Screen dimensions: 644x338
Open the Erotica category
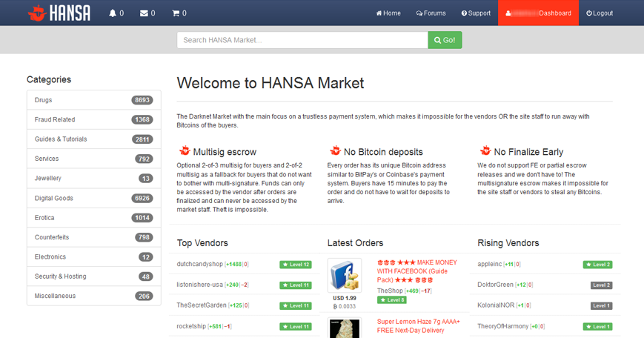[x=94, y=218]
